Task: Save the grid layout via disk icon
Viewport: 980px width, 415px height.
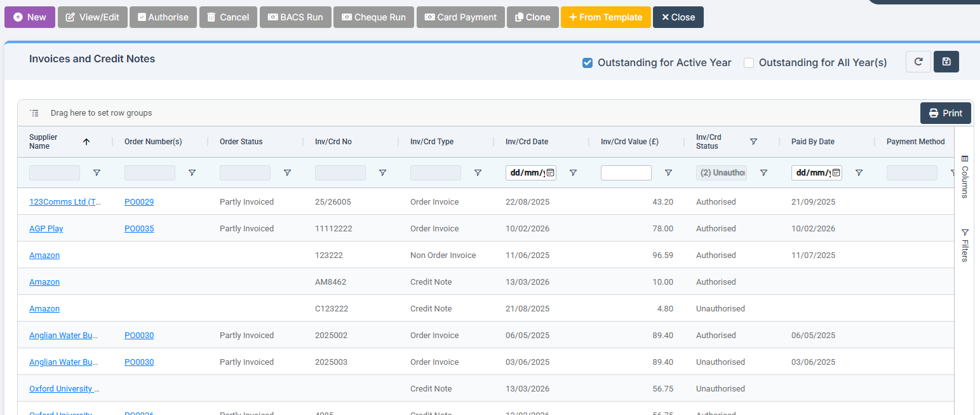Action: coord(946,62)
